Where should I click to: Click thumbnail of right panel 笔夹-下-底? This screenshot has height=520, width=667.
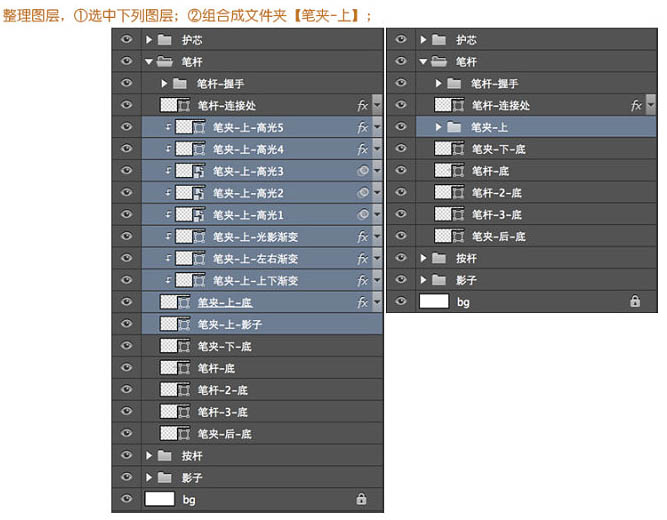(443, 149)
